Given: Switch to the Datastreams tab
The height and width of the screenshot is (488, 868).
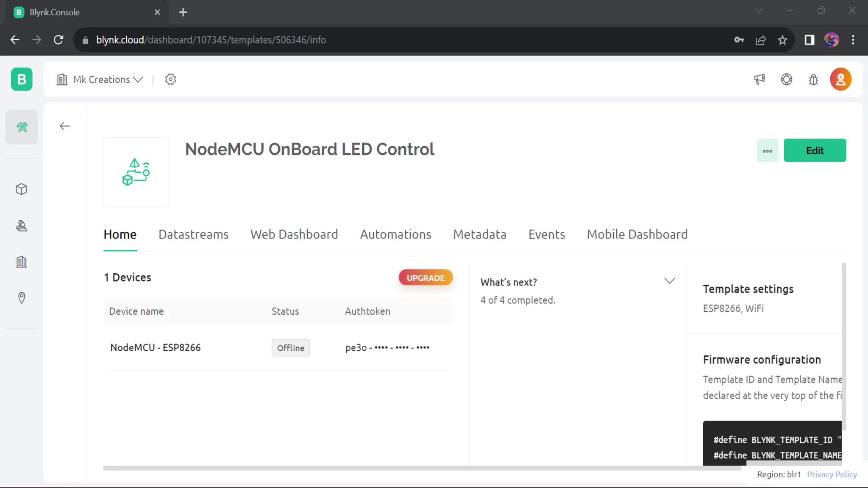Looking at the screenshot, I should (193, 234).
